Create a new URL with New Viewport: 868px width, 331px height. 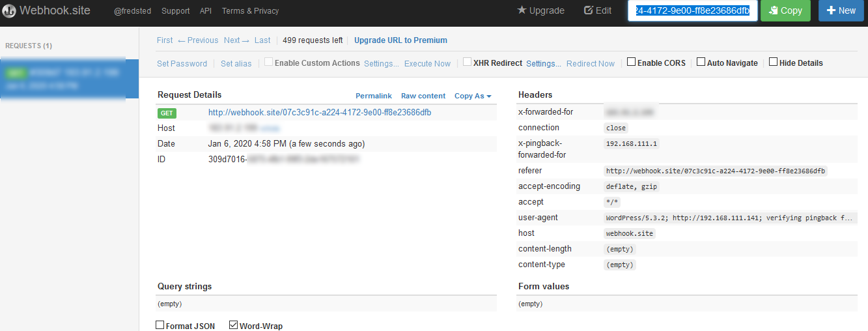click(x=841, y=10)
